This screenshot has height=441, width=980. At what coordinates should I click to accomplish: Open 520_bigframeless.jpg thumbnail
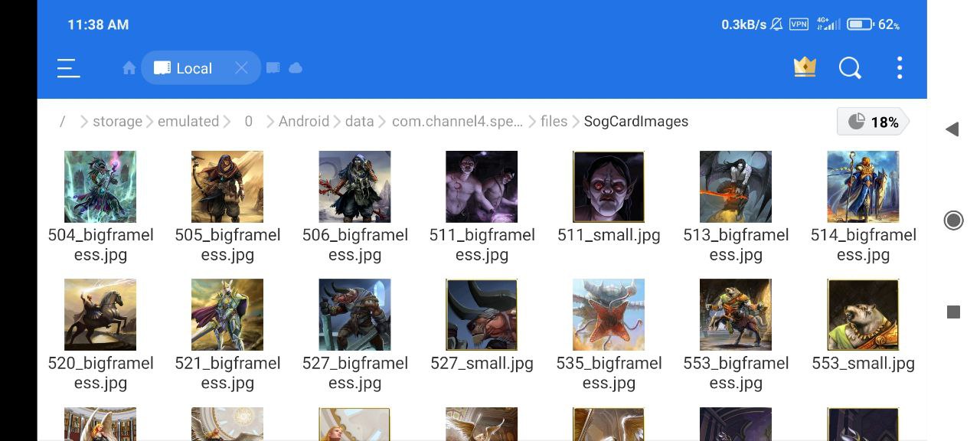100,315
